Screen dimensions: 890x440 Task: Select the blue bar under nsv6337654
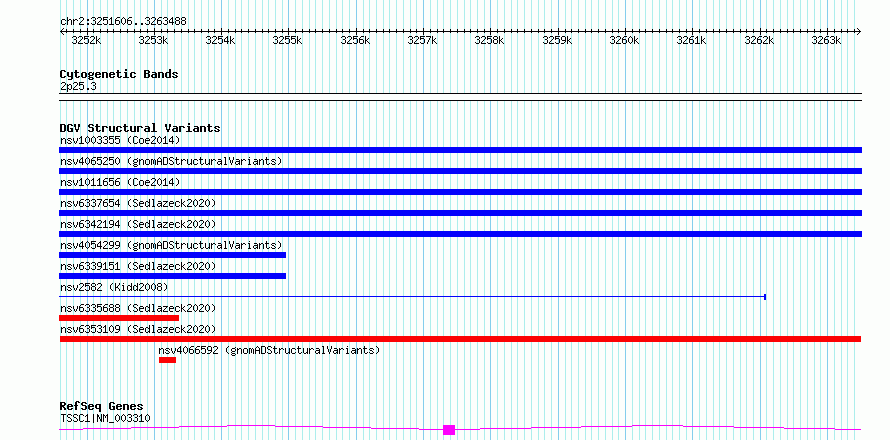click(x=460, y=213)
